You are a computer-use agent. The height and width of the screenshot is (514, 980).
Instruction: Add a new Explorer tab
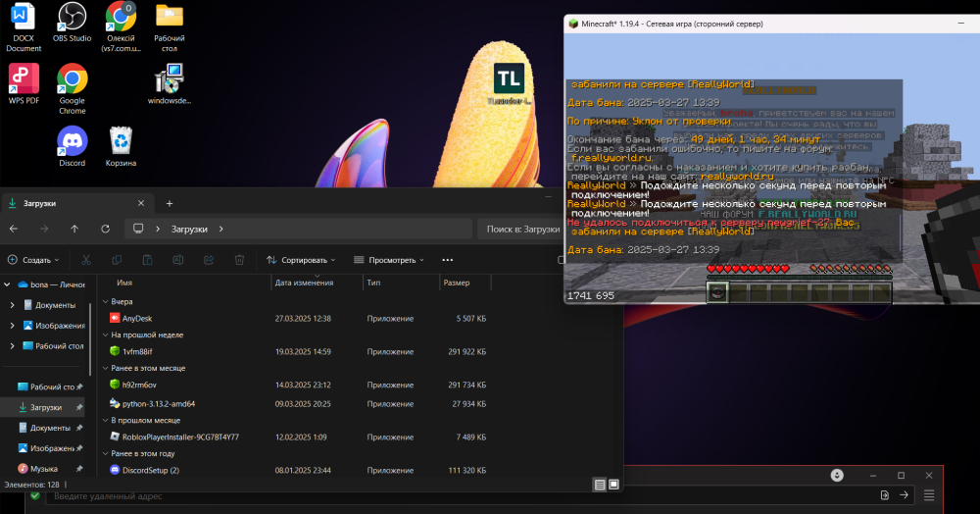pyautogui.click(x=170, y=203)
